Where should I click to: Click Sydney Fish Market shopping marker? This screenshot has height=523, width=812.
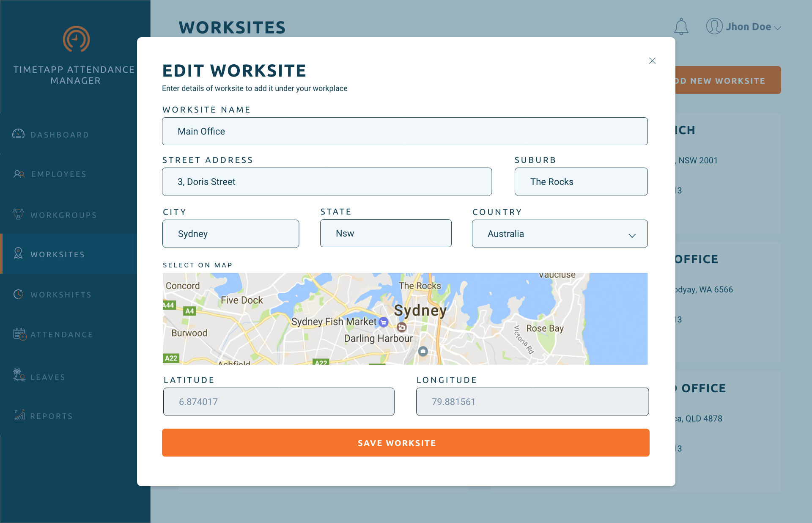coord(384,322)
